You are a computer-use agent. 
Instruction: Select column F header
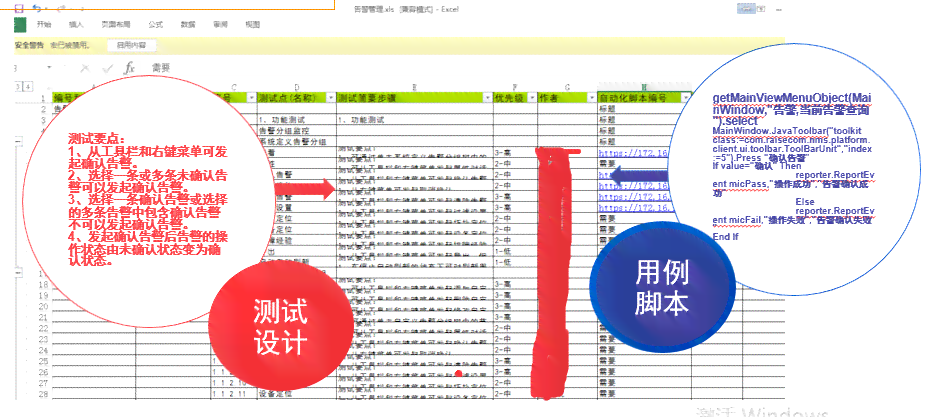tap(515, 88)
